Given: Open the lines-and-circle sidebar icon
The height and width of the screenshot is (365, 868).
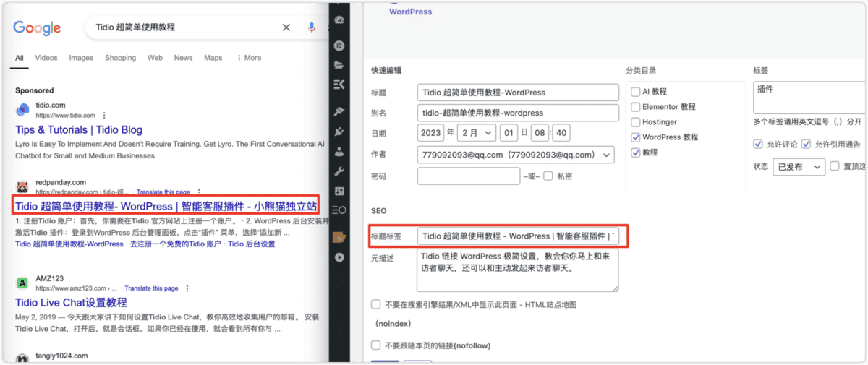Looking at the screenshot, I should [339, 210].
